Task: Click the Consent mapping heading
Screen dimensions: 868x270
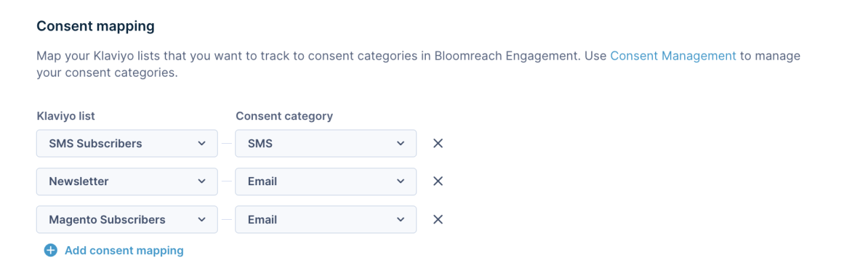Action: point(96,26)
